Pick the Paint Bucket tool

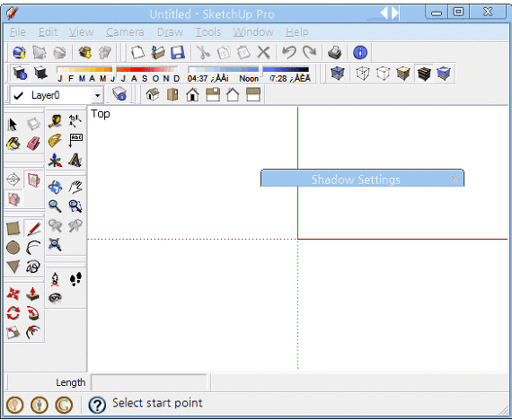pos(13,144)
